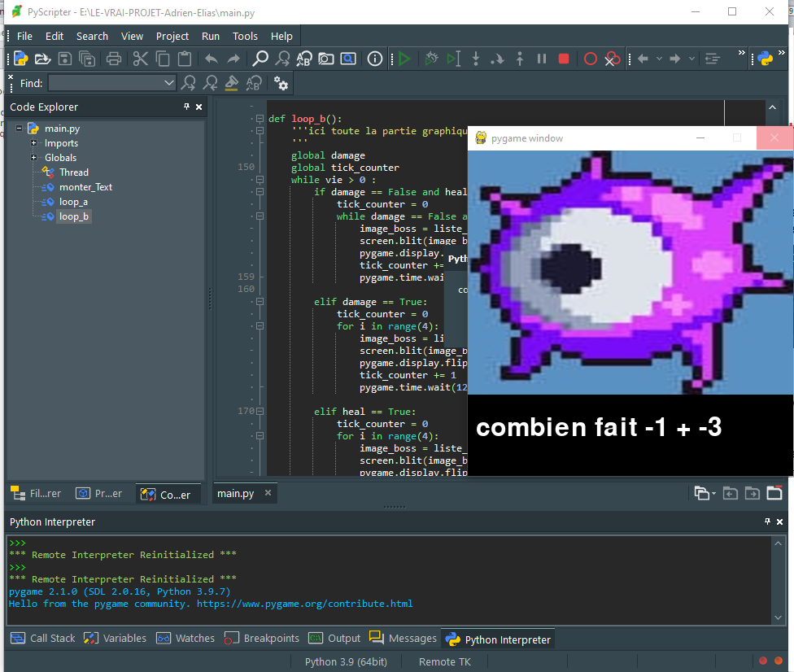Viewport: 794px width, 672px height.
Task: Click the Pause debugging icon
Action: [x=542, y=59]
